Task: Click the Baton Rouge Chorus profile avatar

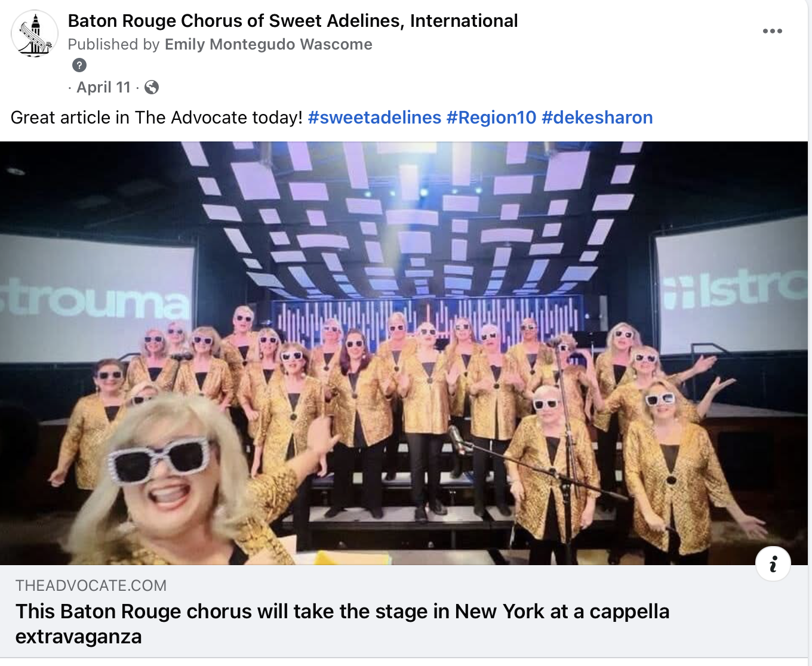Action: 35,34
